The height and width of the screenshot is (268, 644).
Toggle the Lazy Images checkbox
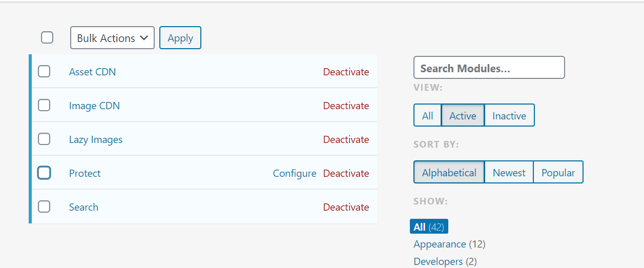click(x=44, y=139)
